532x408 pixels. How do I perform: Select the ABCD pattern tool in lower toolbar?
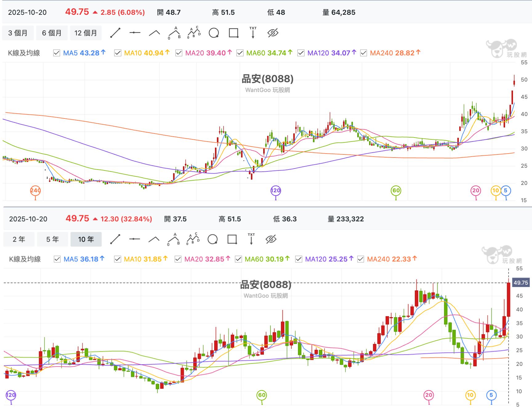193,239
